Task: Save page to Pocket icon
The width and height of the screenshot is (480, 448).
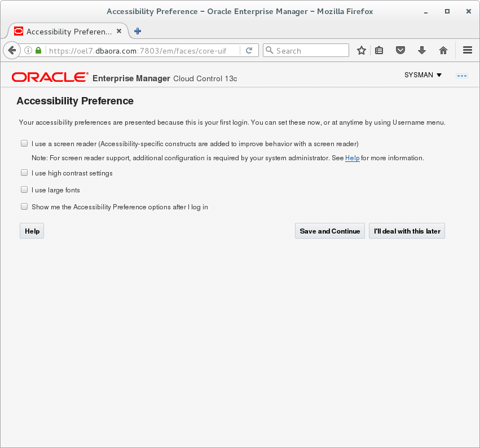Action: [400, 50]
